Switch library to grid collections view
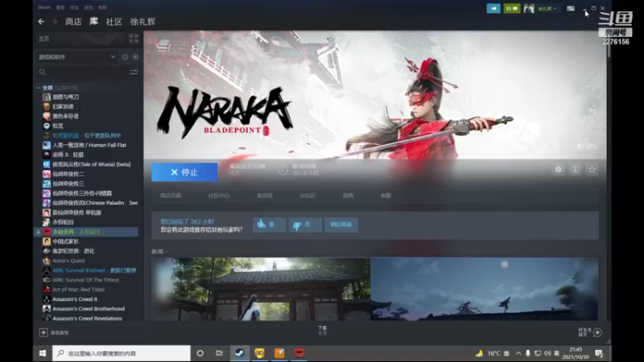This screenshot has height=362, width=644. pos(134,39)
